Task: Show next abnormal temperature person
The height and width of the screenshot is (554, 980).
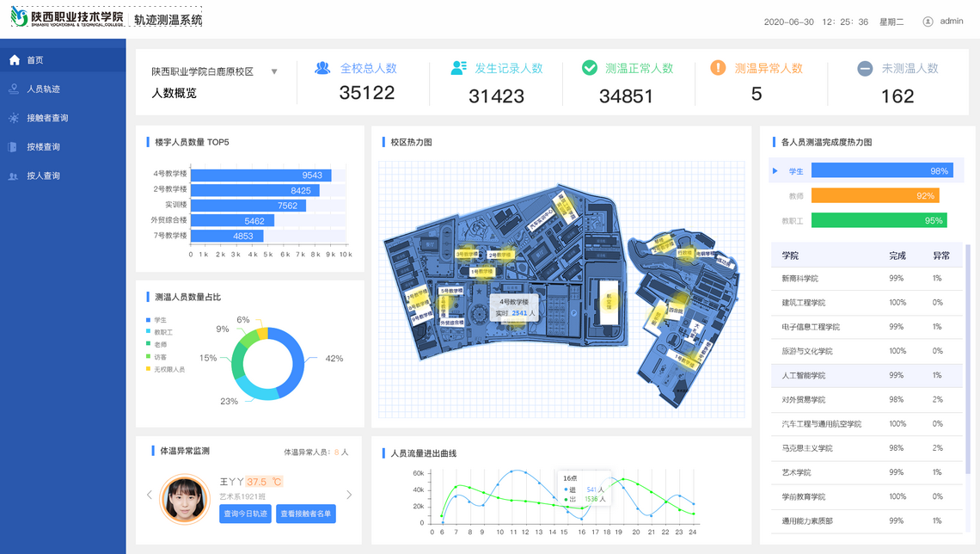Action: click(x=349, y=495)
